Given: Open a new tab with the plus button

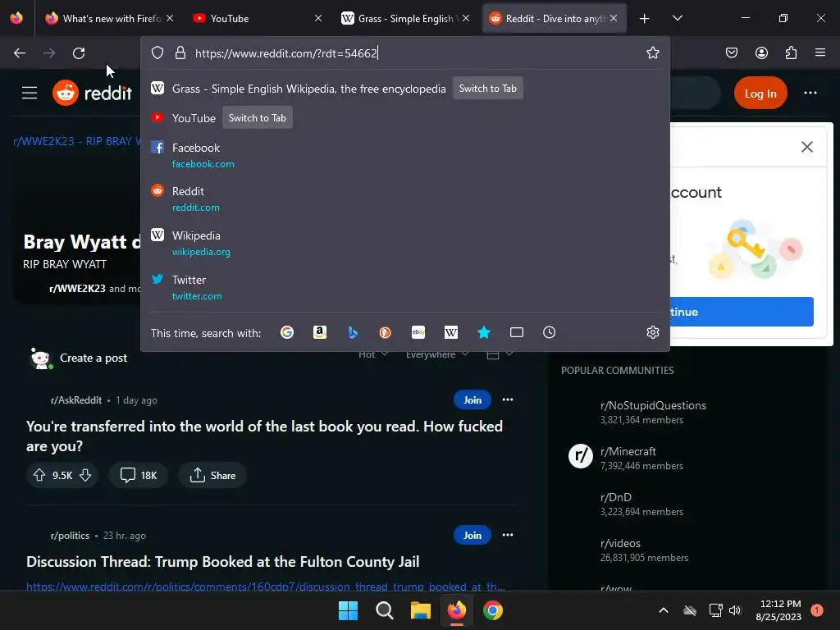Looking at the screenshot, I should 645,18.
